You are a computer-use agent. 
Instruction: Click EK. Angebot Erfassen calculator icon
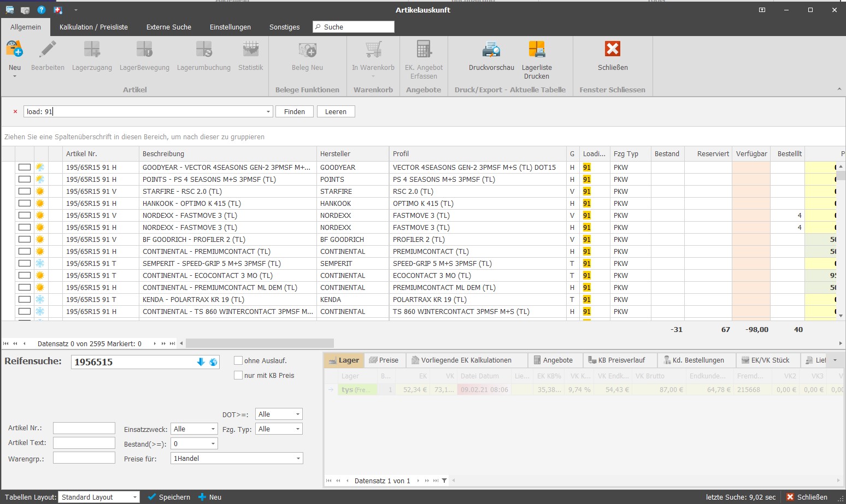[424, 50]
